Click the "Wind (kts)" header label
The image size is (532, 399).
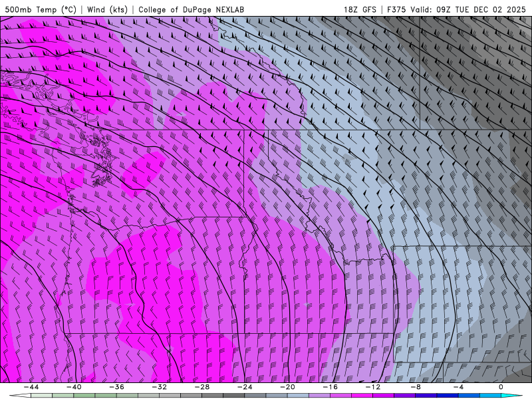pos(107,10)
